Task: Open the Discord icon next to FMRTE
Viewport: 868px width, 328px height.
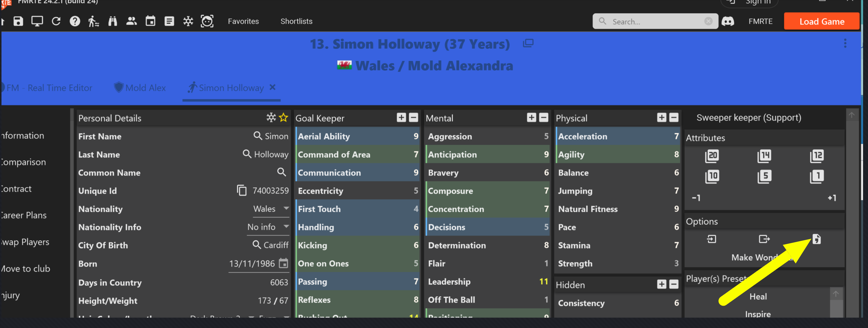Action: point(728,21)
